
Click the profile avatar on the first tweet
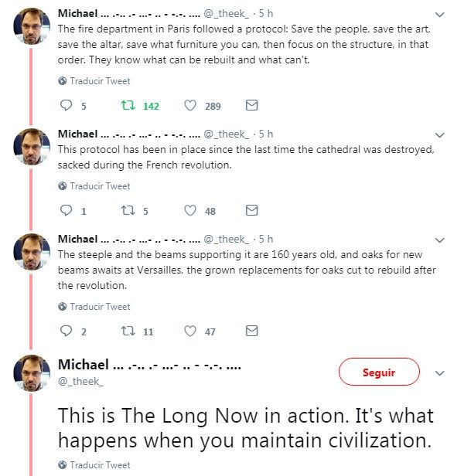click(x=32, y=26)
